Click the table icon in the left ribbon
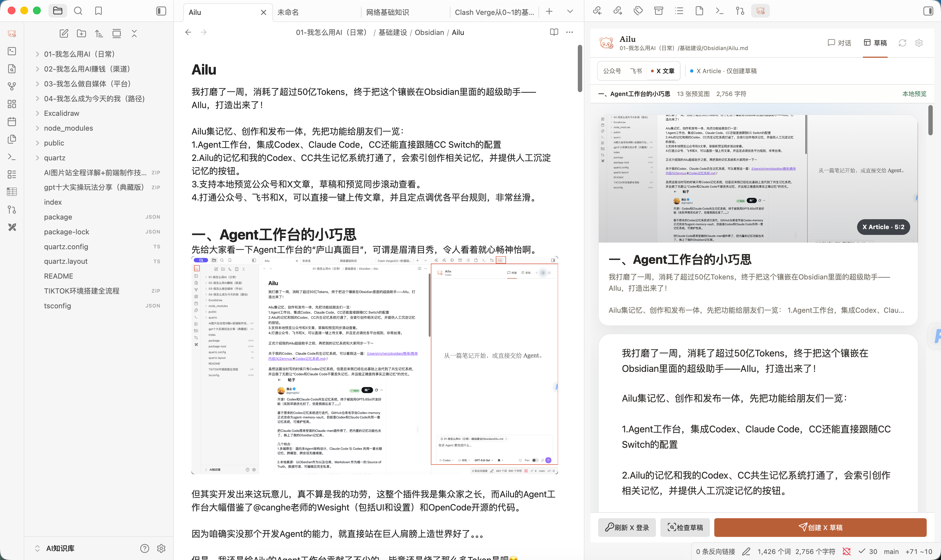This screenshot has height=560, width=941. coord(12,192)
